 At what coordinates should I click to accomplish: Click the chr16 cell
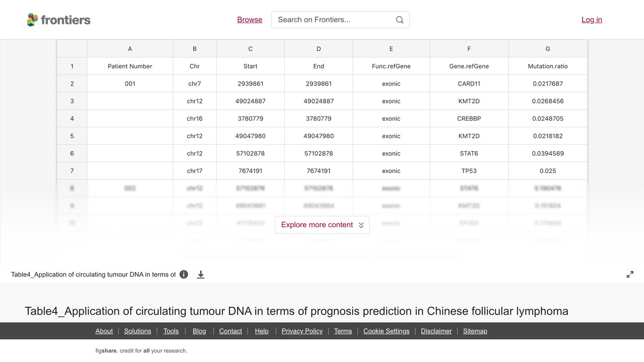click(x=195, y=119)
